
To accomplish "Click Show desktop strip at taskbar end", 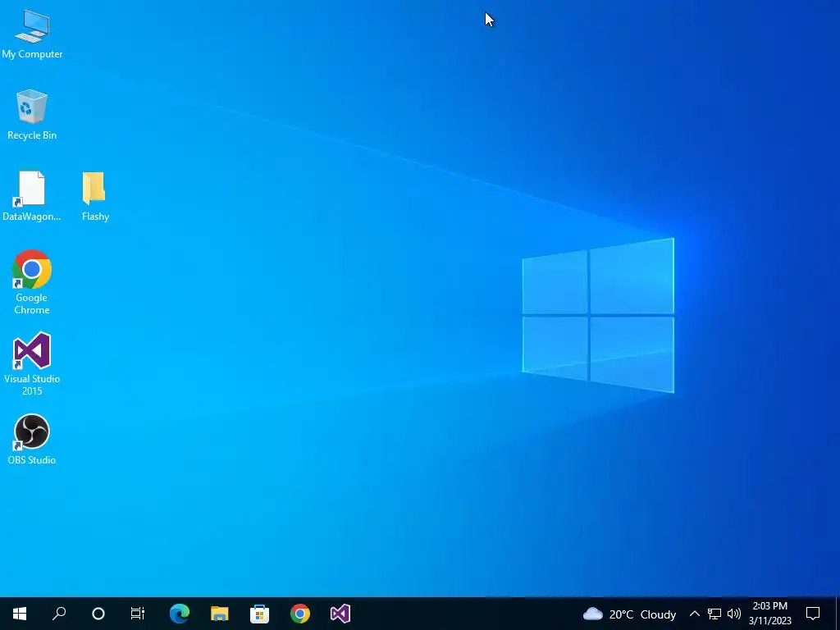I will click(x=838, y=614).
